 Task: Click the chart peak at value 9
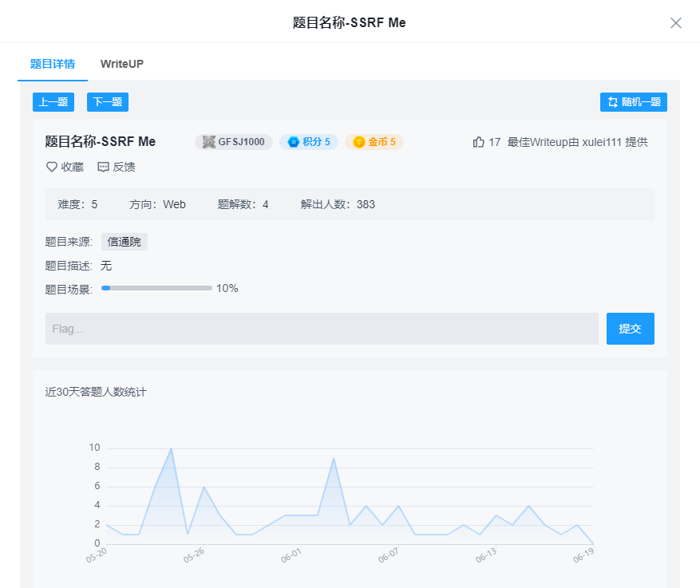pos(334,458)
